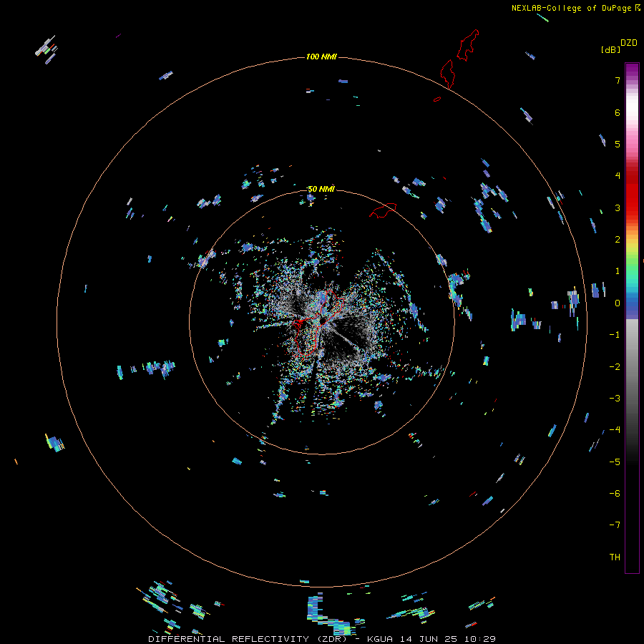Click the 4 value on dB scale

pos(618,176)
